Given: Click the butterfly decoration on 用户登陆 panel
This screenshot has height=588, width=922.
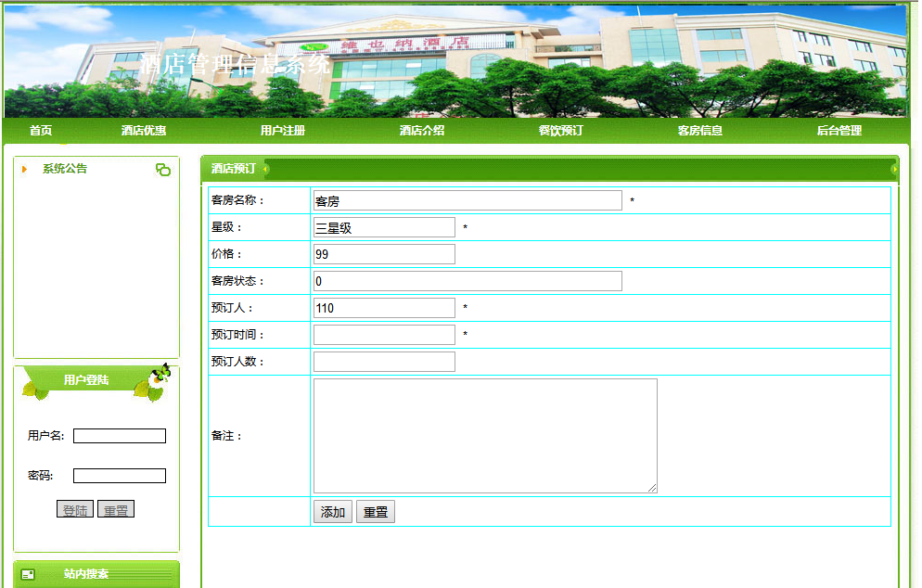Looking at the screenshot, I should coord(160,375).
